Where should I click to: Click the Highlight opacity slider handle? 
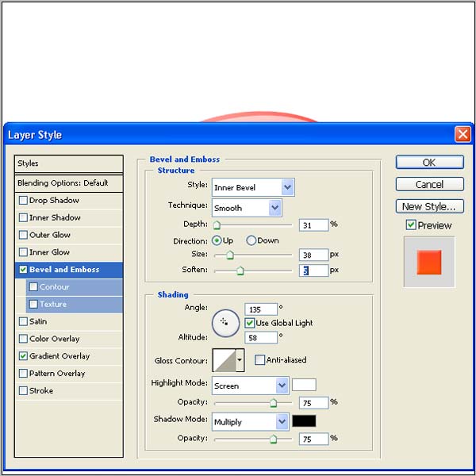pos(273,403)
